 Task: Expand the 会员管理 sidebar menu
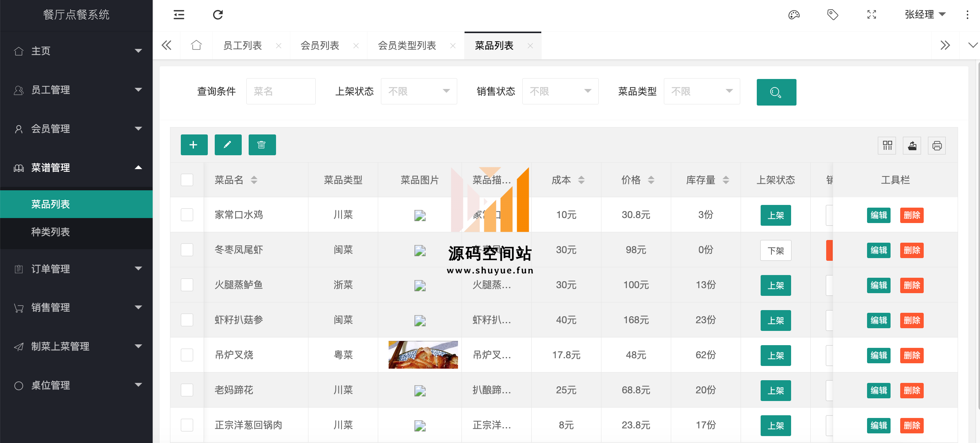pos(76,129)
